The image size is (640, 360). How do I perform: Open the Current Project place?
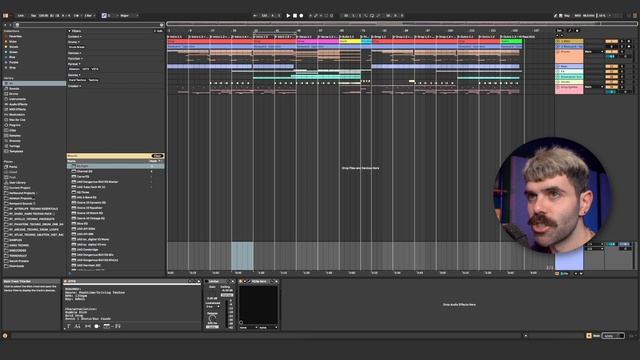(x=20, y=188)
